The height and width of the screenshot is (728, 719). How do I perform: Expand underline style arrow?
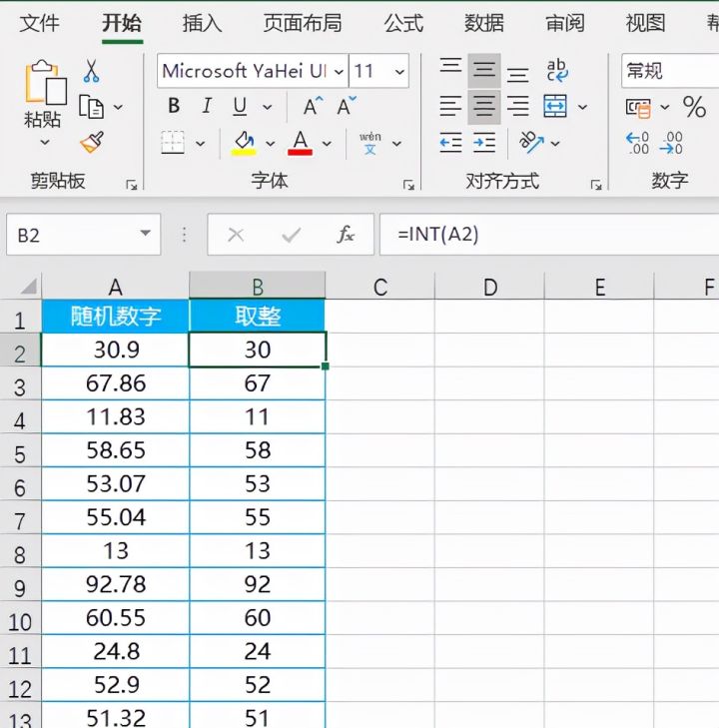coord(267,107)
